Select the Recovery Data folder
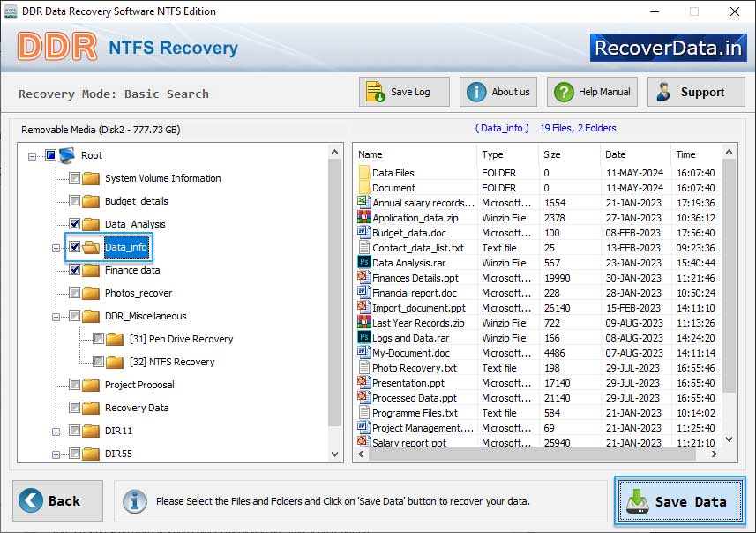The image size is (756, 533). point(137,408)
